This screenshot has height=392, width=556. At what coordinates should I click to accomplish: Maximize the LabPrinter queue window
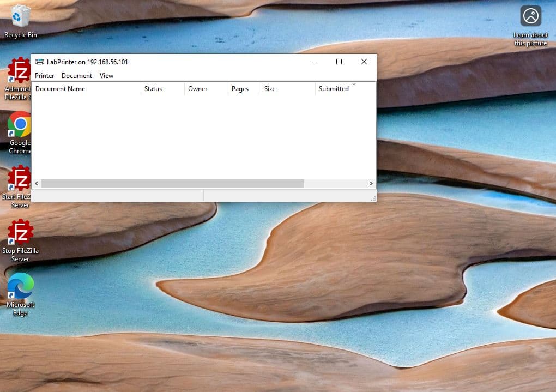(x=339, y=62)
